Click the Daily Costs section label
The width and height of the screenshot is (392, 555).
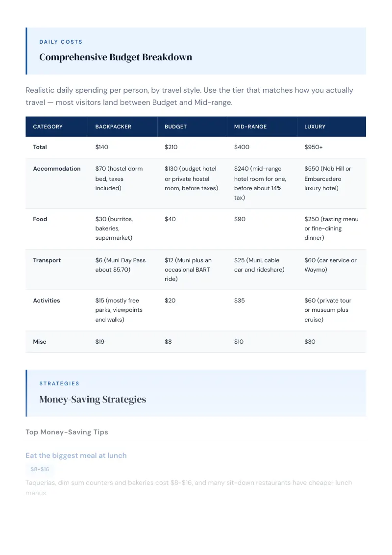coord(61,42)
